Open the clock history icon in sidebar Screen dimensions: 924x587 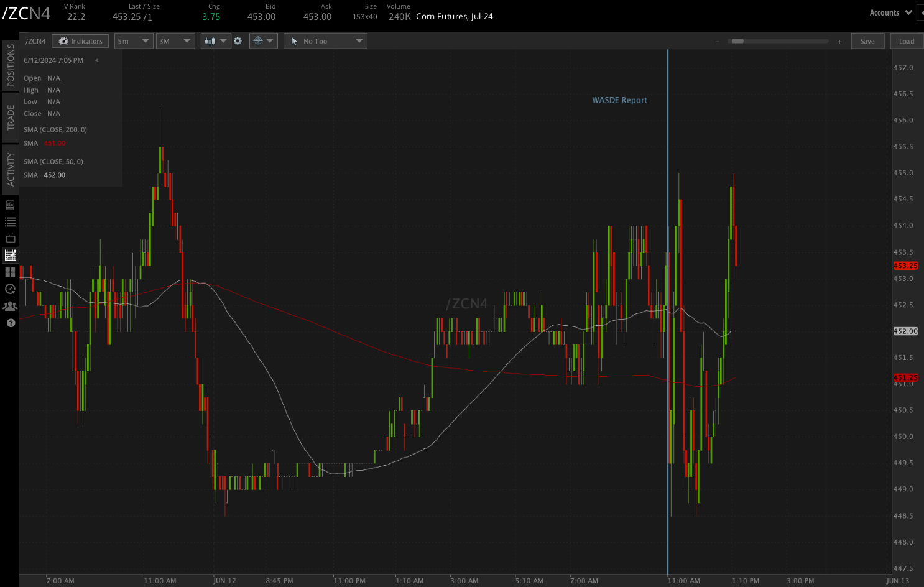(10, 289)
